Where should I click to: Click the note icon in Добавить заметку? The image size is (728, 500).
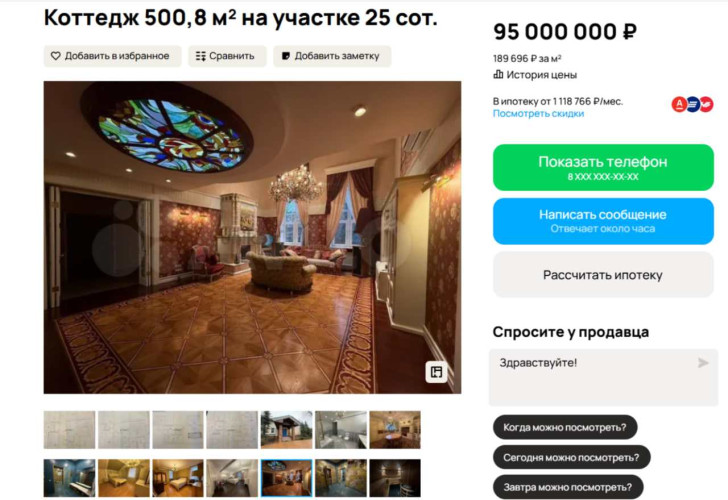pos(286,56)
